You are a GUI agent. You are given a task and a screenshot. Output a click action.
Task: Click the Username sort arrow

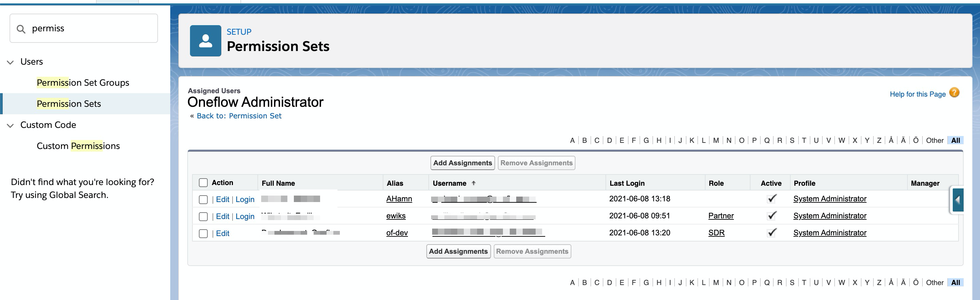pyautogui.click(x=473, y=183)
